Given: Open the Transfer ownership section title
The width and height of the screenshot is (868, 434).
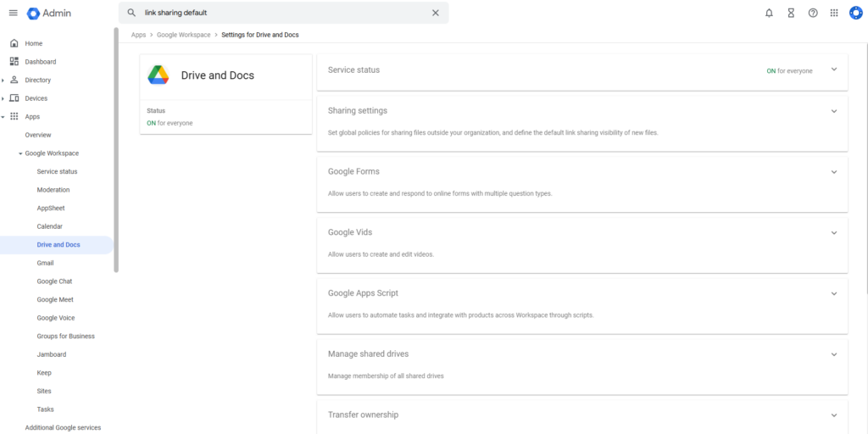Looking at the screenshot, I should tap(363, 415).
